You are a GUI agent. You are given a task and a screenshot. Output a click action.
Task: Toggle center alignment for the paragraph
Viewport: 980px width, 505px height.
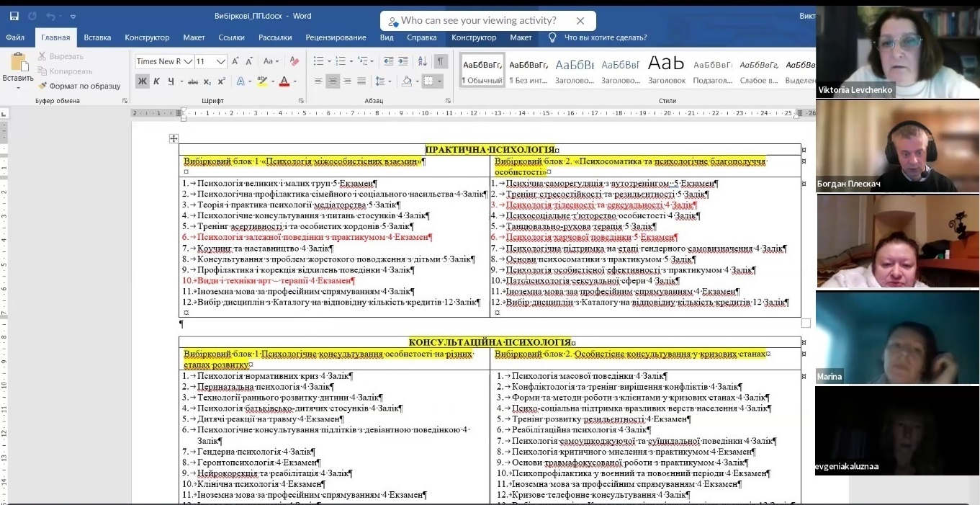[x=333, y=81]
